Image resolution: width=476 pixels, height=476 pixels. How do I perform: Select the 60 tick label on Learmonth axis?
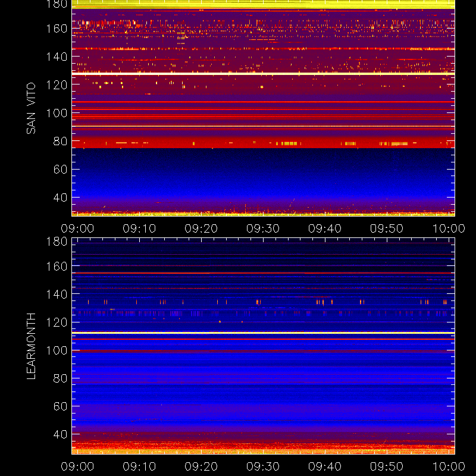click(61, 406)
